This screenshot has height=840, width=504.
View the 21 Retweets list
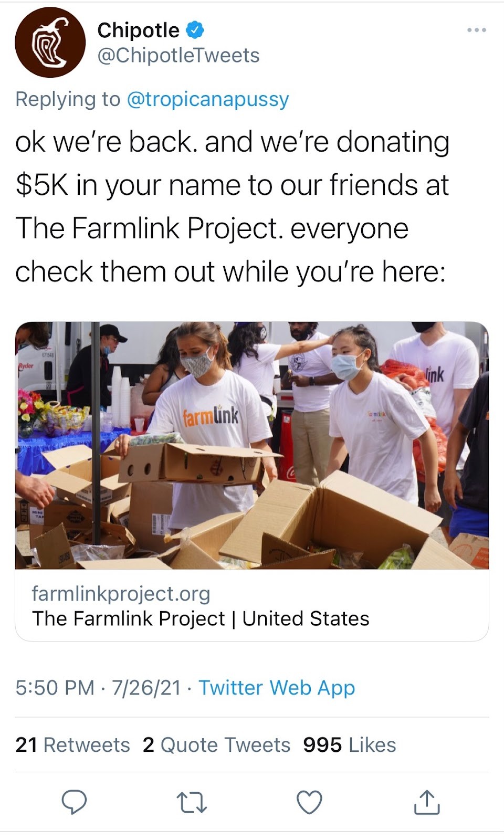tap(72, 744)
